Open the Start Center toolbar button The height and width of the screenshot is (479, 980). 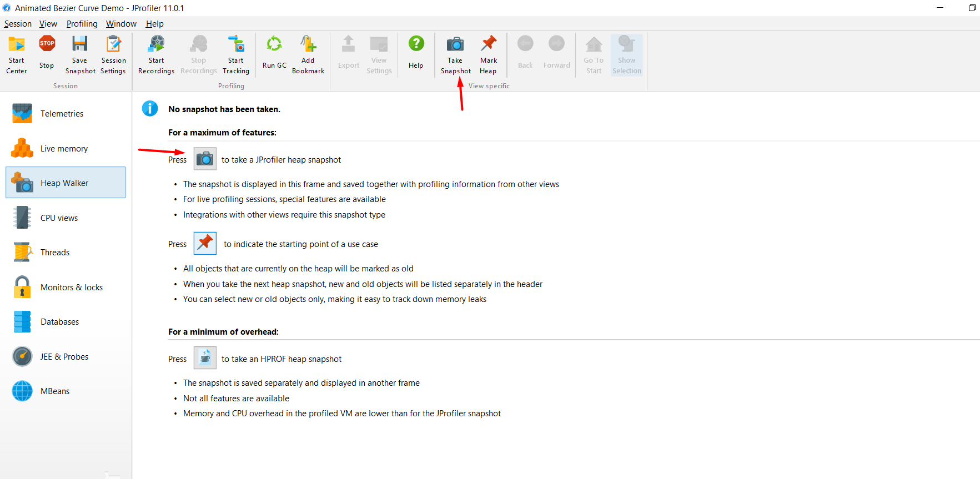click(17, 55)
